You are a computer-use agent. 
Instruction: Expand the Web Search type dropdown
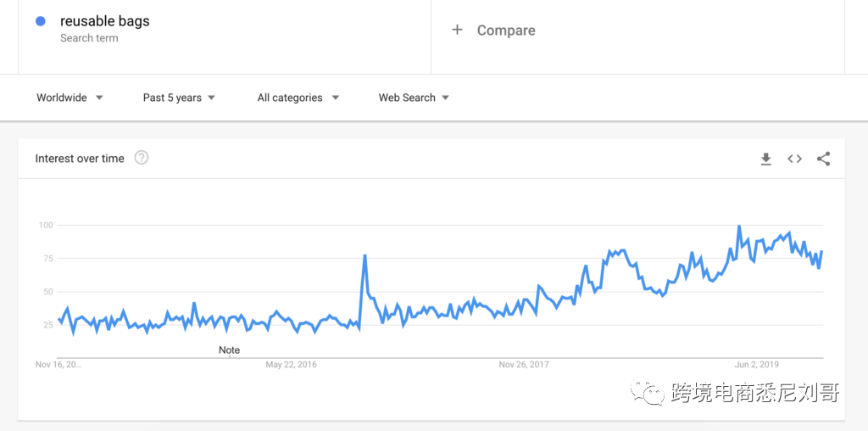tap(414, 98)
